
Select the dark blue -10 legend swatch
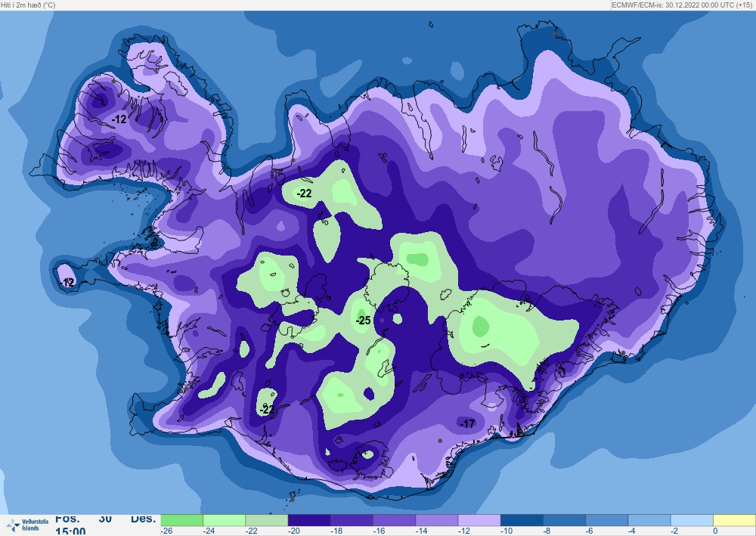(522, 520)
